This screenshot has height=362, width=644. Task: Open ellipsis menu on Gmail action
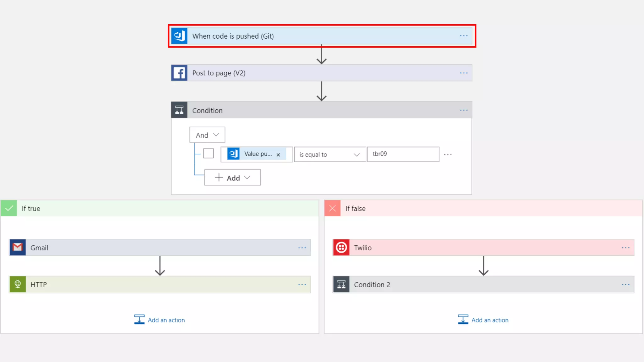click(302, 248)
